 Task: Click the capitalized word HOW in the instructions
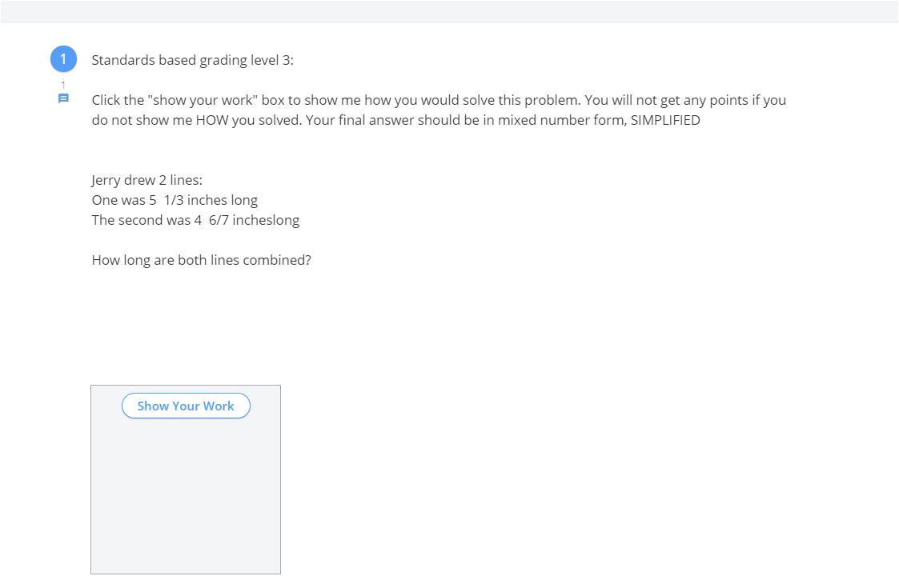click(212, 120)
